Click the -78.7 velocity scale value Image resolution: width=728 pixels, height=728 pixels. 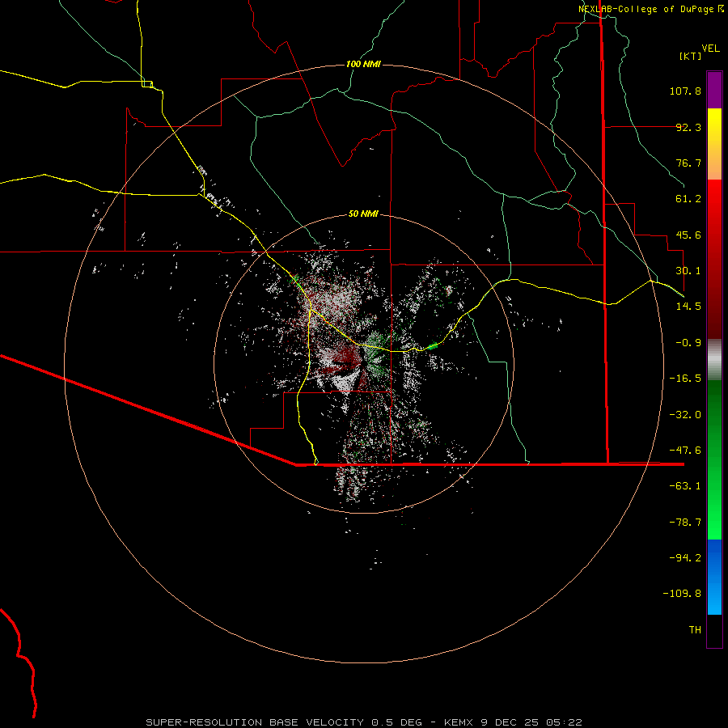[x=685, y=523]
